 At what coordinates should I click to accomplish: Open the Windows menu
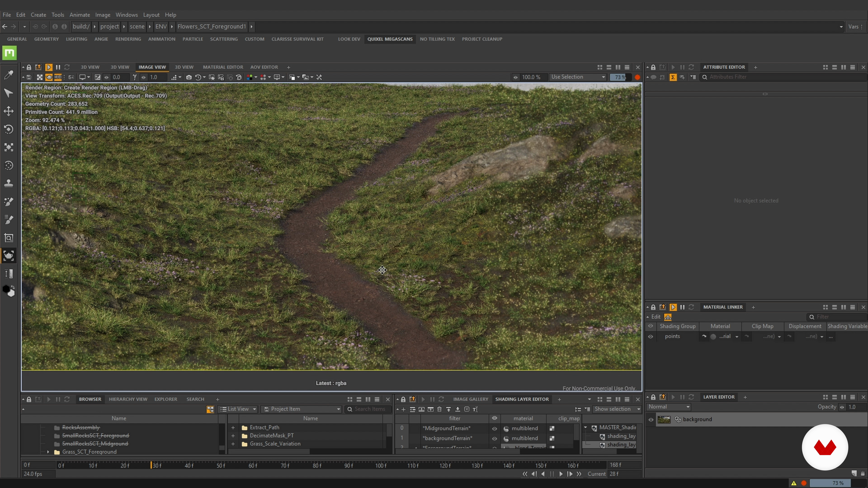point(126,15)
